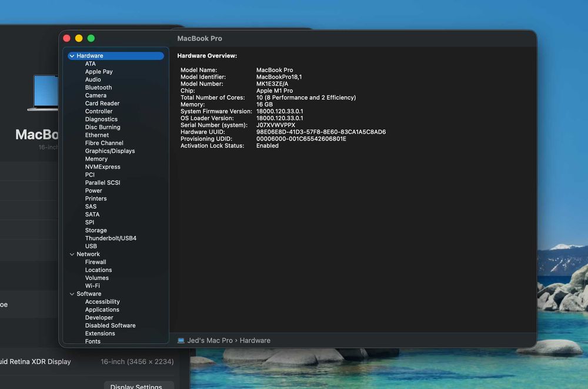
Task: Select Disabled Software in the sidebar
Action: [x=111, y=326]
